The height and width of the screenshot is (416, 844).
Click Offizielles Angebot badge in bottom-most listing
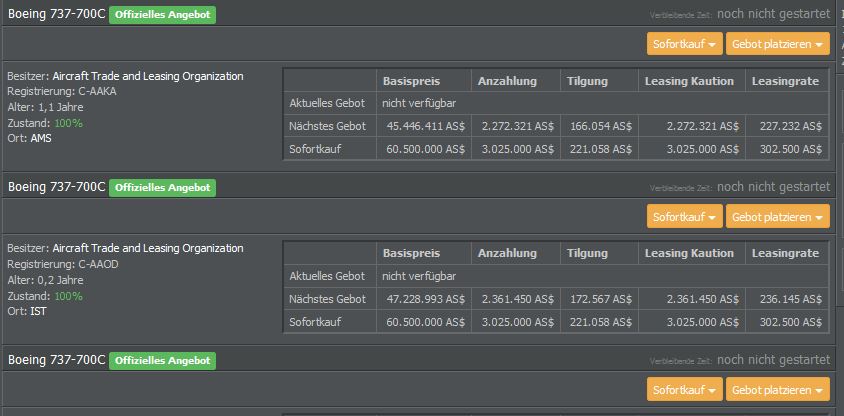point(162,360)
